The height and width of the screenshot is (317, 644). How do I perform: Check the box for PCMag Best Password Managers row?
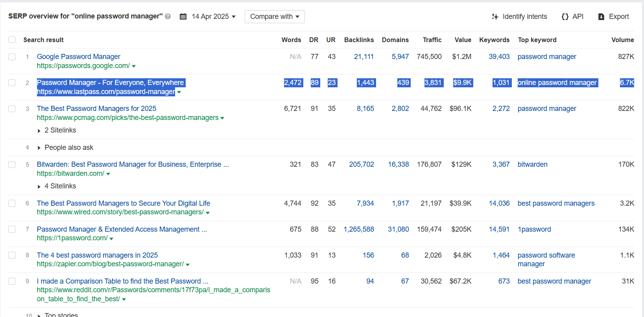click(x=12, y=109)
